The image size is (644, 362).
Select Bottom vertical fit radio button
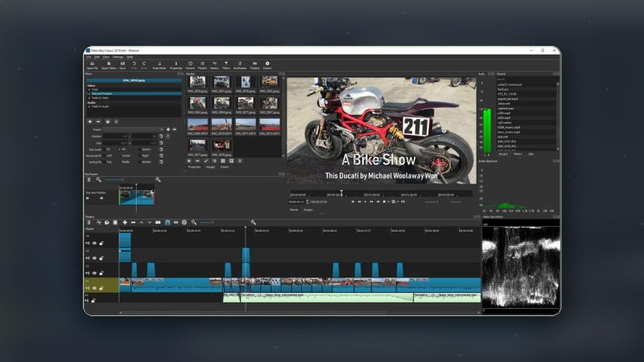pos(139,162)
